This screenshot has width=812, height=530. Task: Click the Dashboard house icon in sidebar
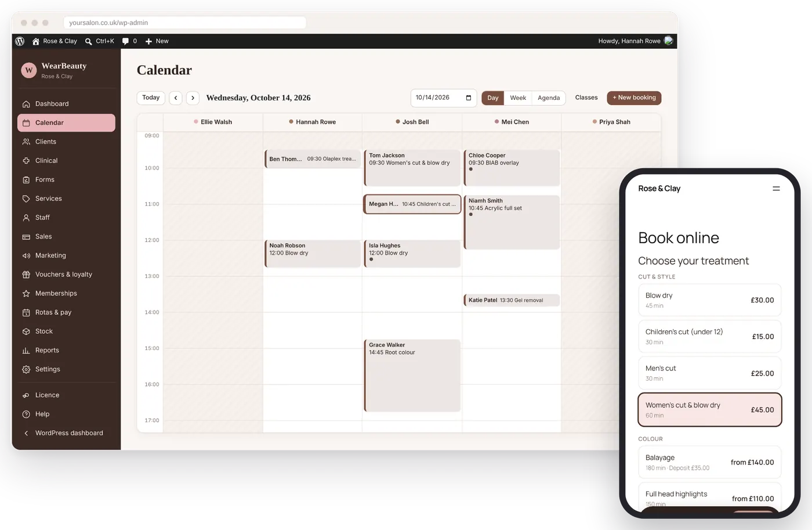click(x=26, y=104)
